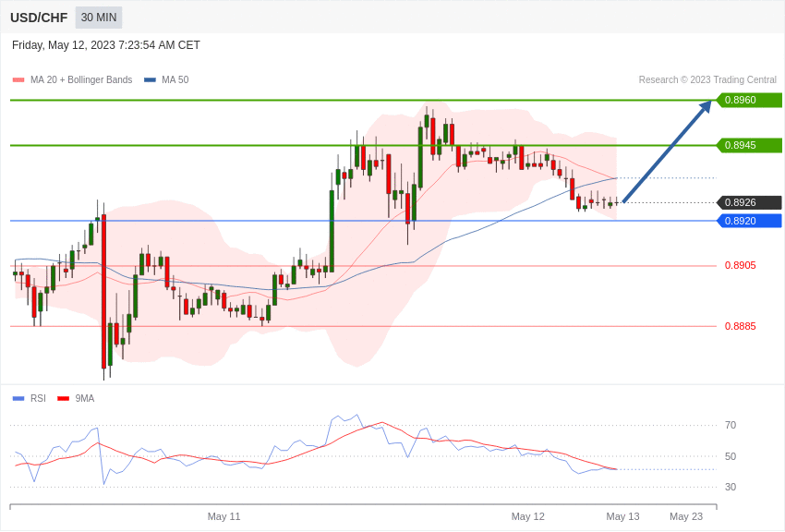Click the 9MA legend swatch

tap(63, 399)
